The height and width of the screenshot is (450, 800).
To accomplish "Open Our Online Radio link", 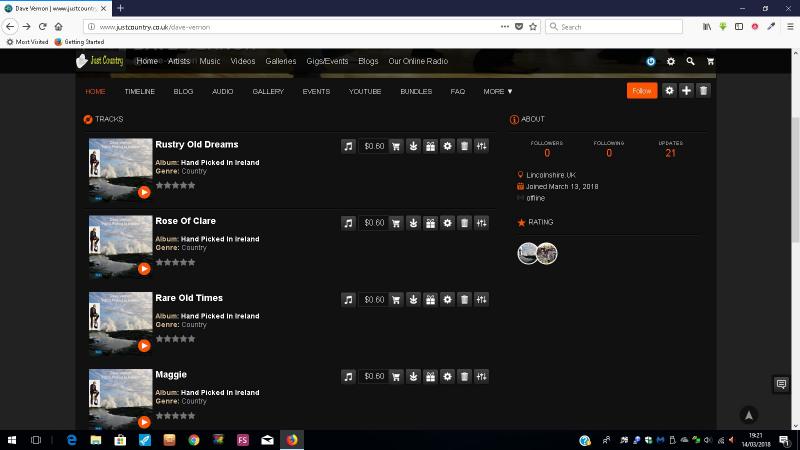I will pyautogui.click(x=418, y=61).
